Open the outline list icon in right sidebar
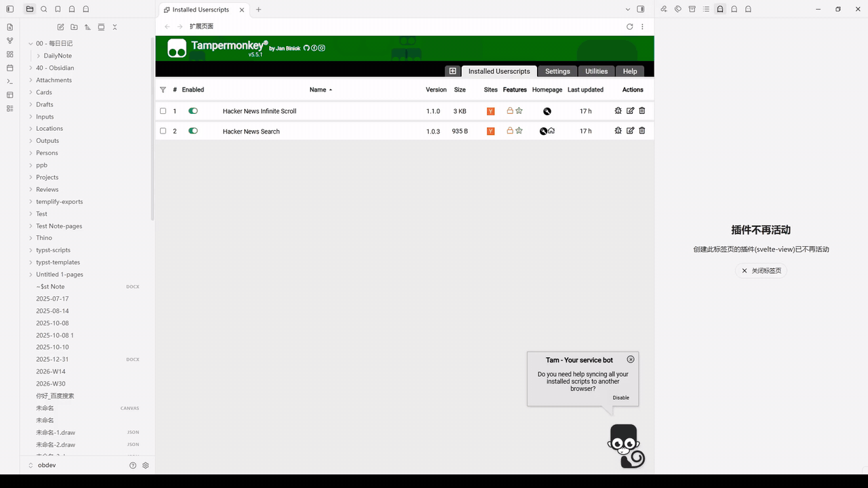This screenshot has width=868, height=488. point(706,9)
